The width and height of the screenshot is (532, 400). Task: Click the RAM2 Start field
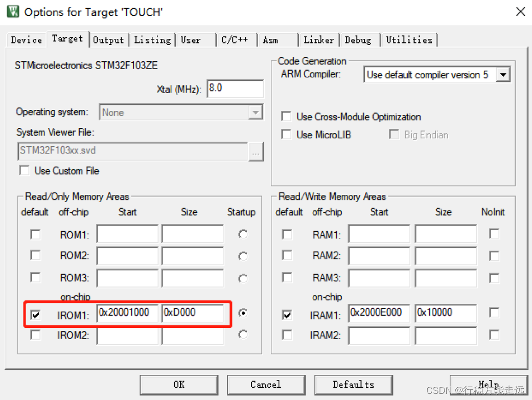point(379,256)
